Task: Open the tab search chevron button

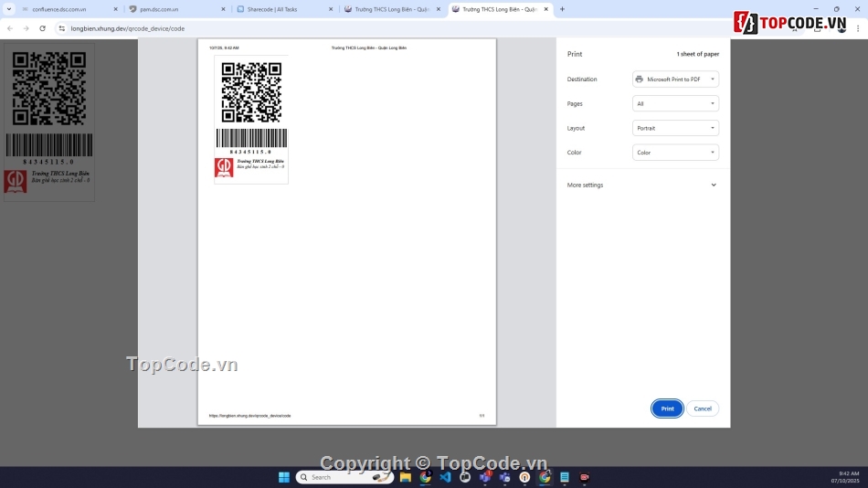Action: (x=9, y=9)
